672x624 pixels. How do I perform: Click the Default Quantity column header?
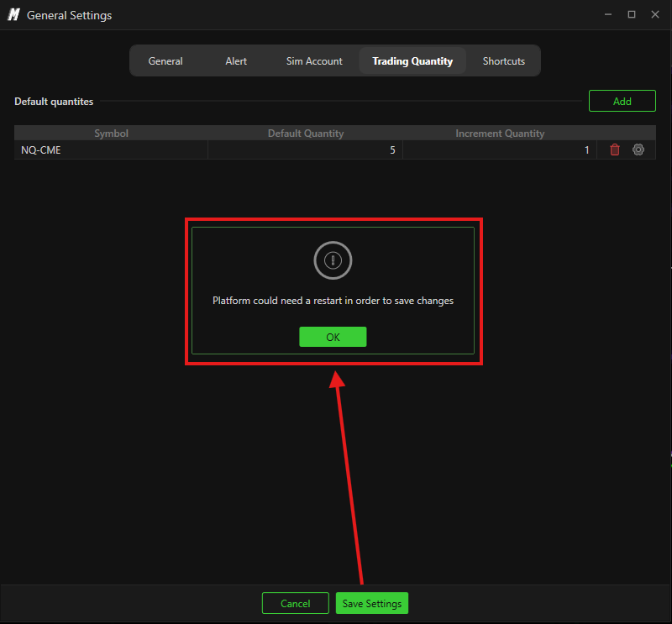[x=306, y=134]
